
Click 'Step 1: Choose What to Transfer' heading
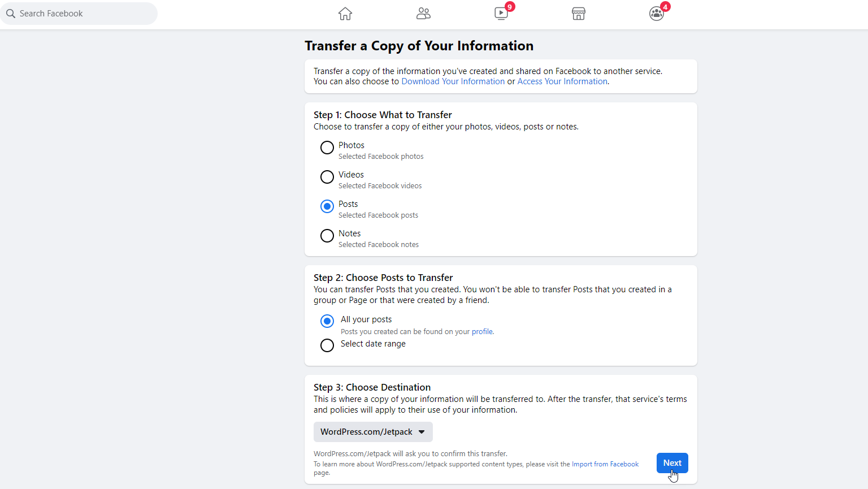tap(383, 115)
